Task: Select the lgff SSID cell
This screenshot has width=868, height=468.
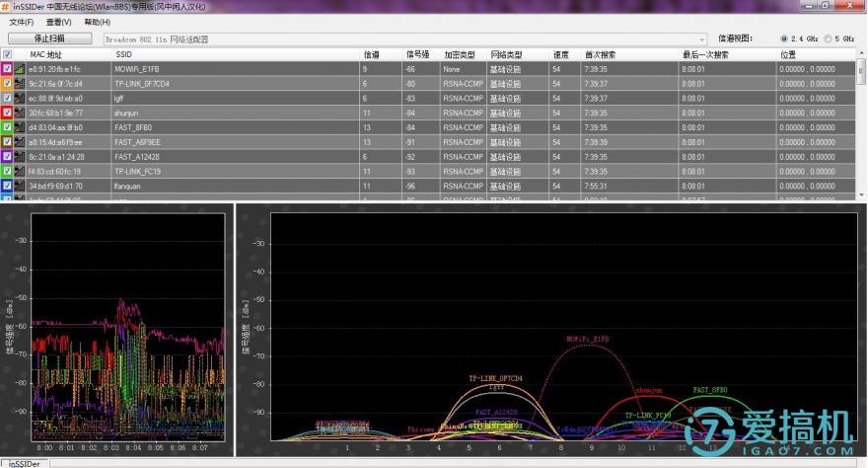Action: click(x=235, y=99)
